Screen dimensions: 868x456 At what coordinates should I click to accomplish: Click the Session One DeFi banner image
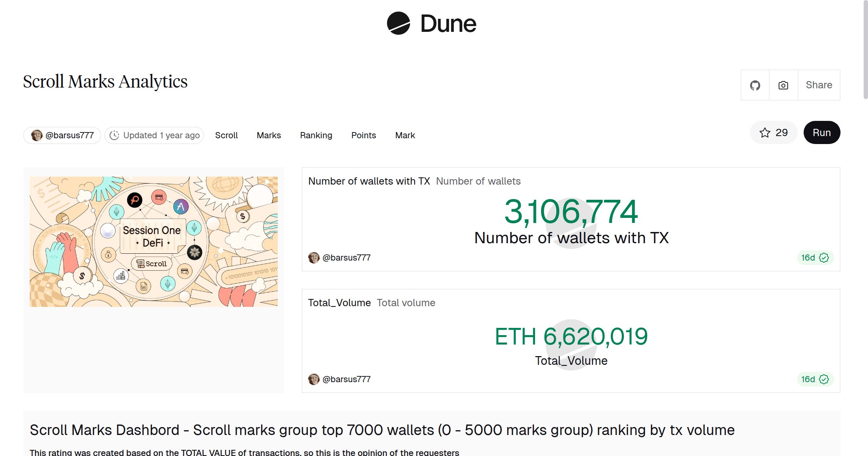pos(154,241)
